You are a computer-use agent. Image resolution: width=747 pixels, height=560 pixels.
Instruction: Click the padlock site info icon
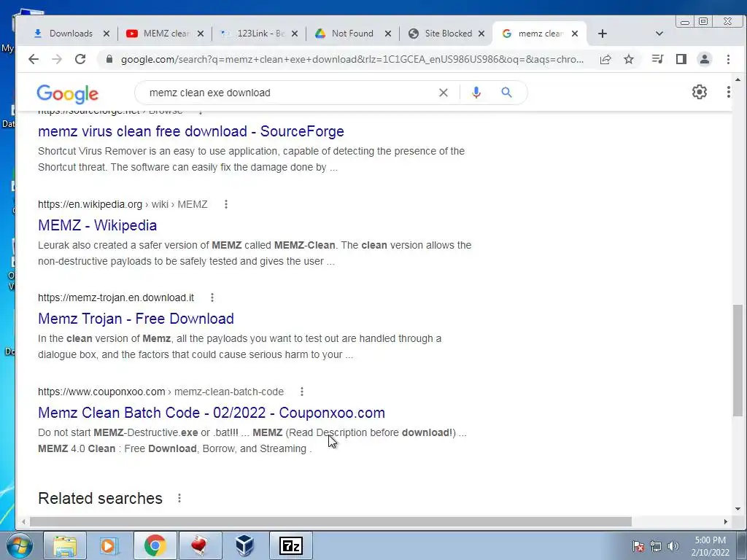[x=109, y=59]
